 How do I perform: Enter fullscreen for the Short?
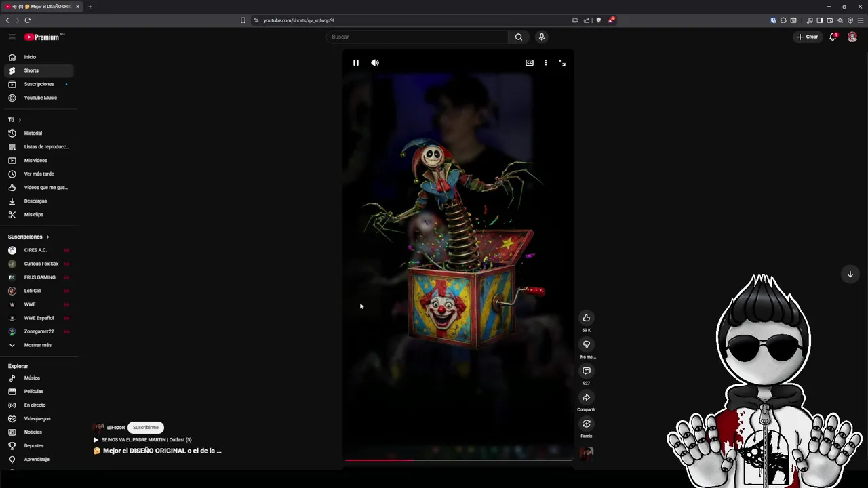pos(562,62)
